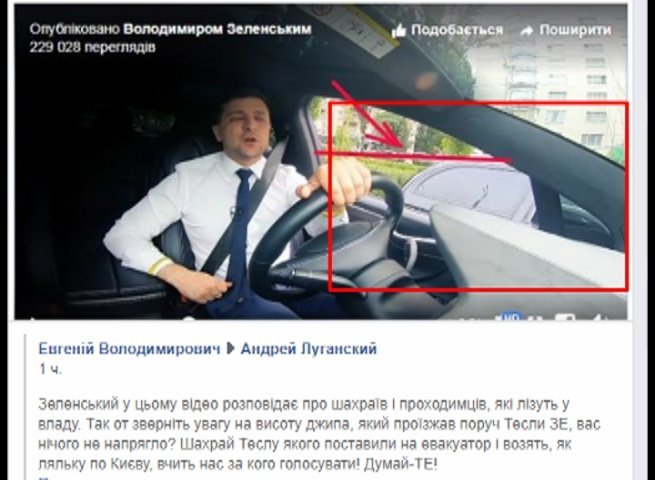Click the Подобається label
The height and width of the screenshot is (480, 655).
(x=457, y=30)
